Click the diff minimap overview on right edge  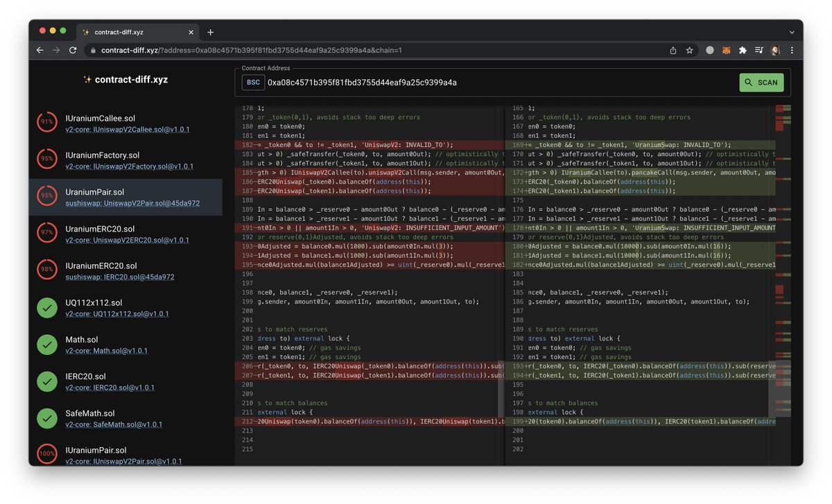(782, 284)
